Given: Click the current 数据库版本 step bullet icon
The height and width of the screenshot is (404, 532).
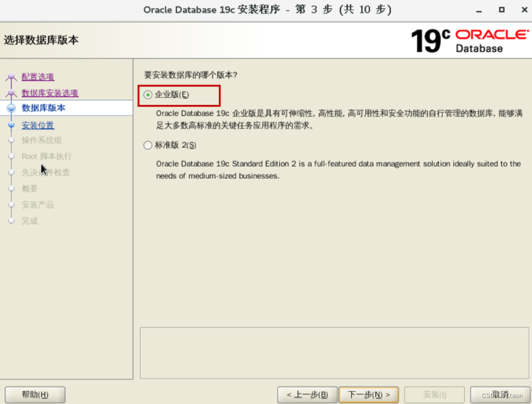Looking at the screenshot, I should point(11,108).
